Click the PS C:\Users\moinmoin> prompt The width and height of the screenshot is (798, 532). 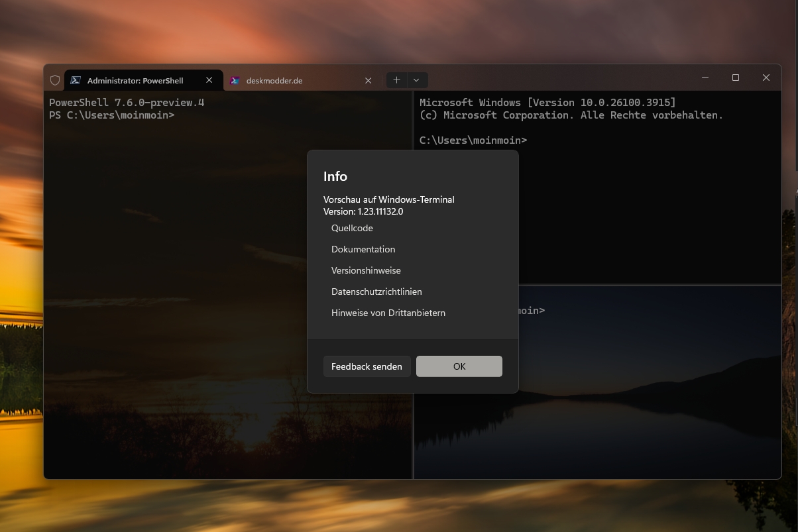click(x=112, y=115)
